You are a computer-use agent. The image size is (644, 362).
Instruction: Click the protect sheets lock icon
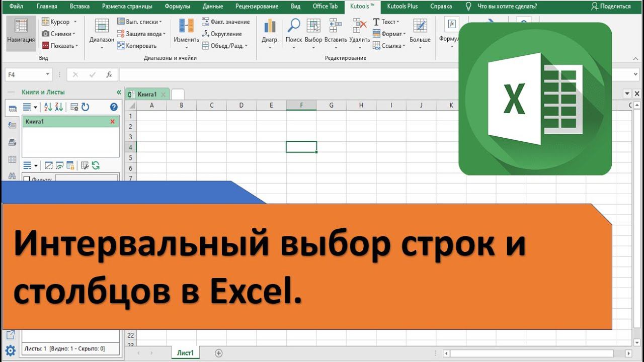[x=70, y=165]
